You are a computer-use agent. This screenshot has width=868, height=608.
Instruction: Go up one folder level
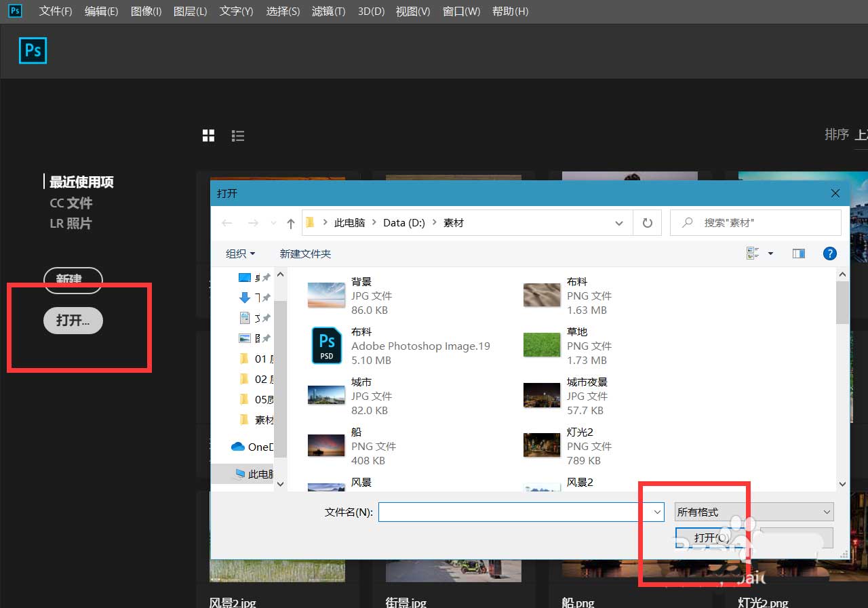[x=291, y=223]
